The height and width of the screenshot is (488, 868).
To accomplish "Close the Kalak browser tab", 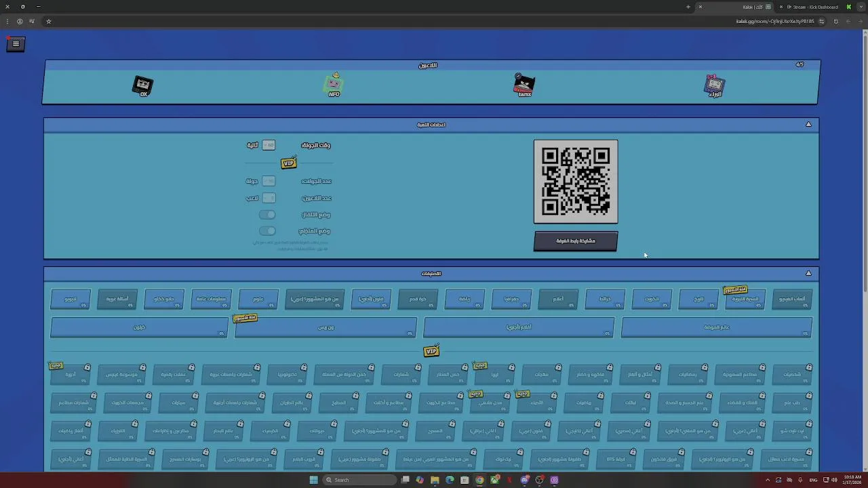I will tap(701, 7).
